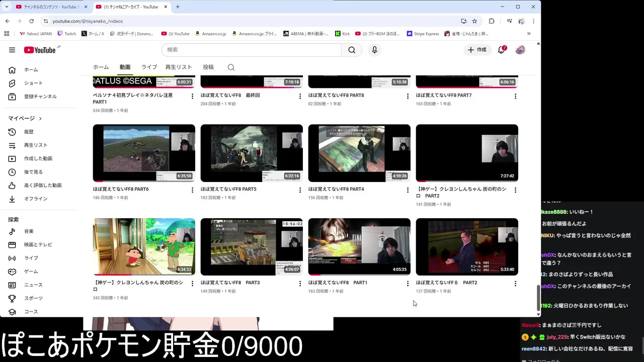644x362 pixels.
Task: Switch to the 投稿 channel tab
Action: tap(208, 67)
